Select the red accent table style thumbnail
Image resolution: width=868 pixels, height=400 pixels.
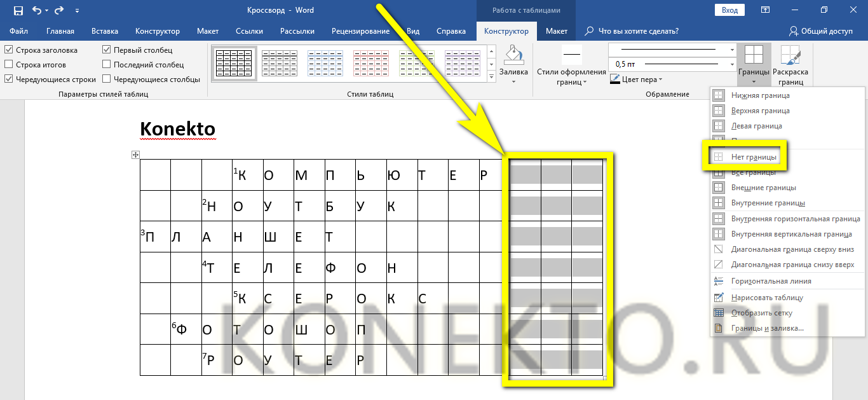point(371,63)
